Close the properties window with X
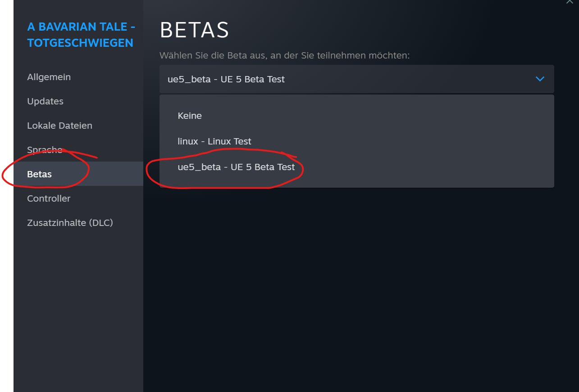This screenshot has width=579, height=392. tap(570, 2)
